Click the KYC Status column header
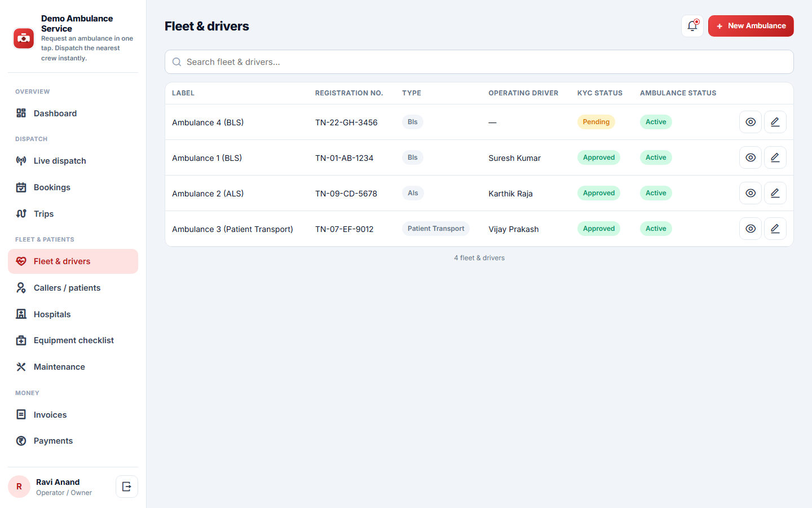 600,93
